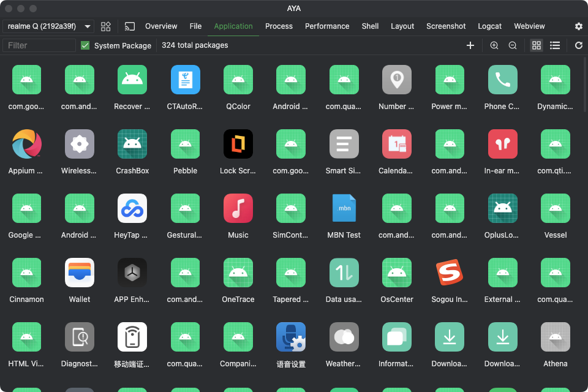This screenshot has height=392, width=588.
Task: Open the Sogou Input app icon
Action: coord(450,273)
